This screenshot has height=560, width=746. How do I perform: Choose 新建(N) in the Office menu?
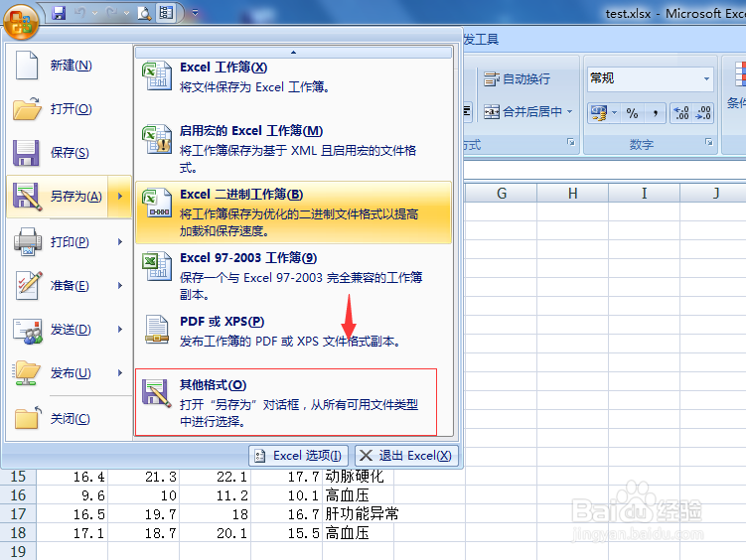tap(70, 66)
